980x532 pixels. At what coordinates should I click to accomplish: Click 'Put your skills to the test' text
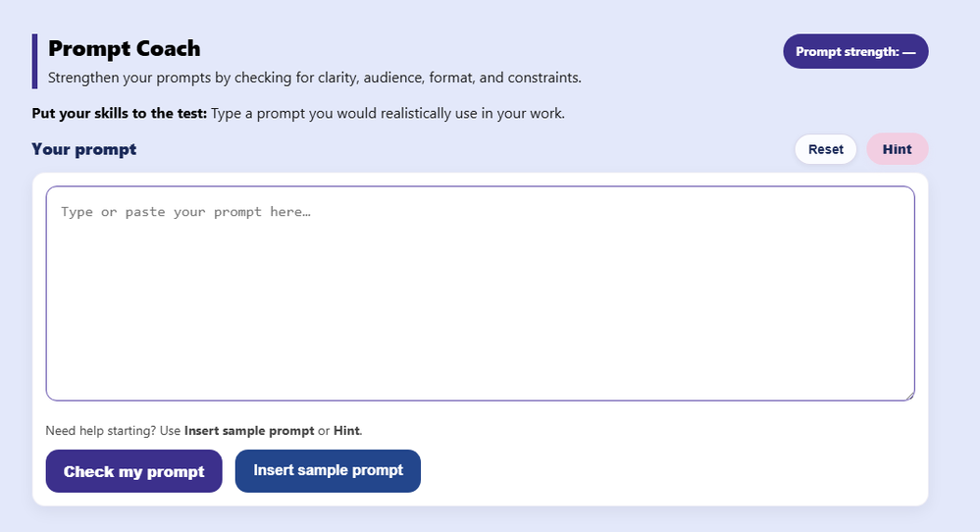point(119,113)
